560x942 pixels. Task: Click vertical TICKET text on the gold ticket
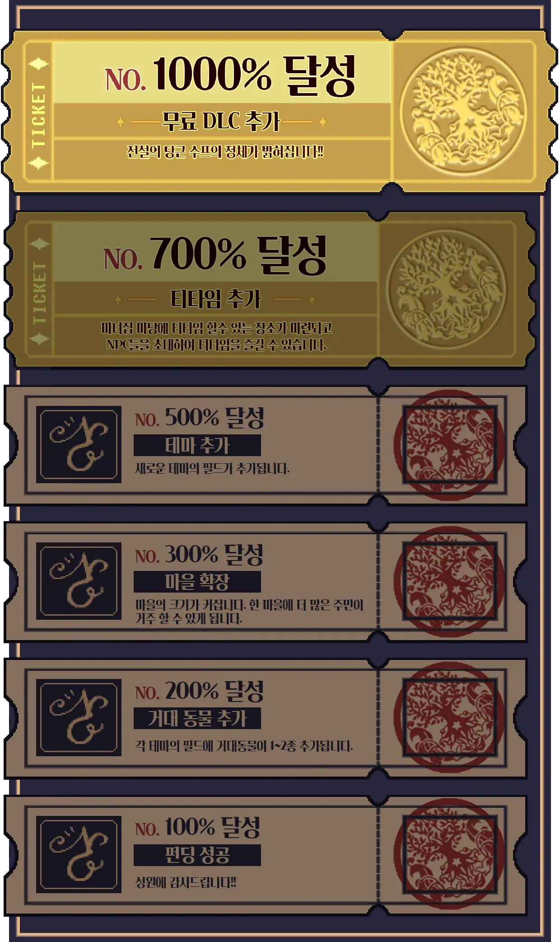point(39,115)
